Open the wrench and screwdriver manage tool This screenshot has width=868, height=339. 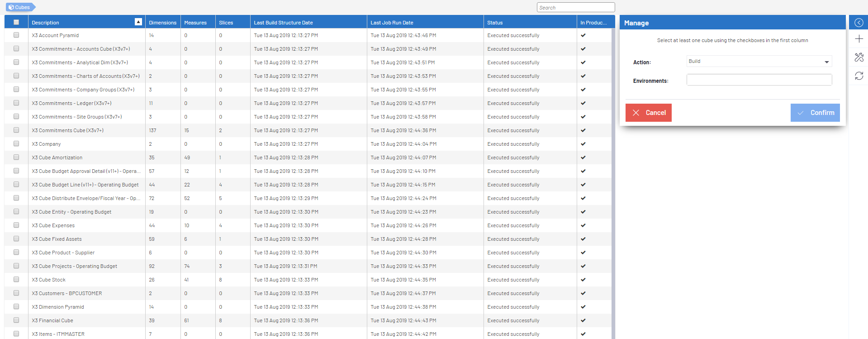(x=859, y=57)
